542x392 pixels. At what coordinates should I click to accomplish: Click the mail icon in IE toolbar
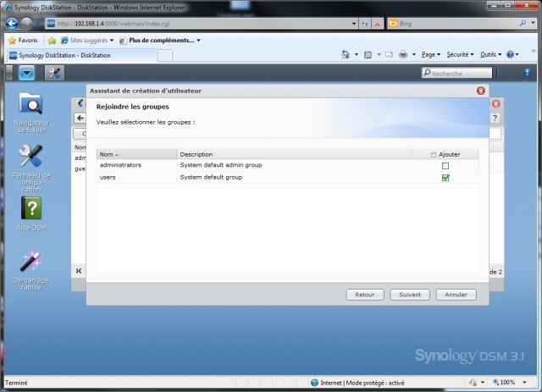point(390,54)
